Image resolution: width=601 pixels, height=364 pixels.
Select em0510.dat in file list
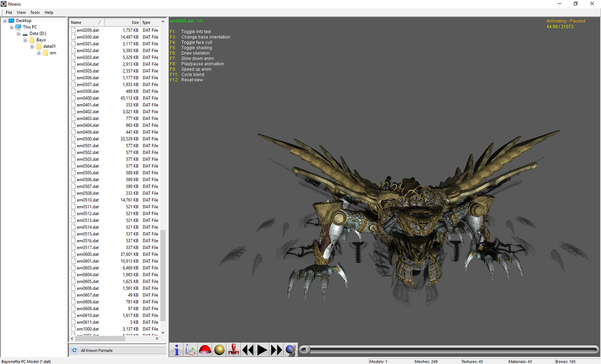88,200
